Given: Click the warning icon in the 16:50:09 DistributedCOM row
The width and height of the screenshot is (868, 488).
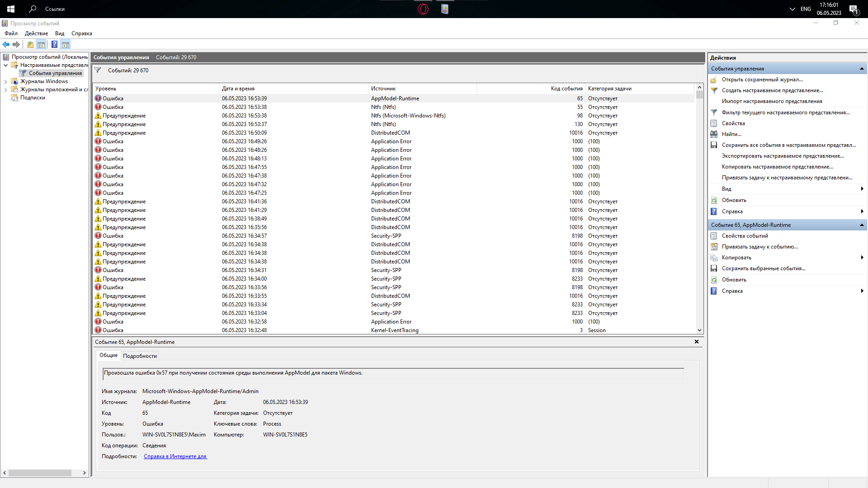Looking at the screenshot, I should coord(98,133).
